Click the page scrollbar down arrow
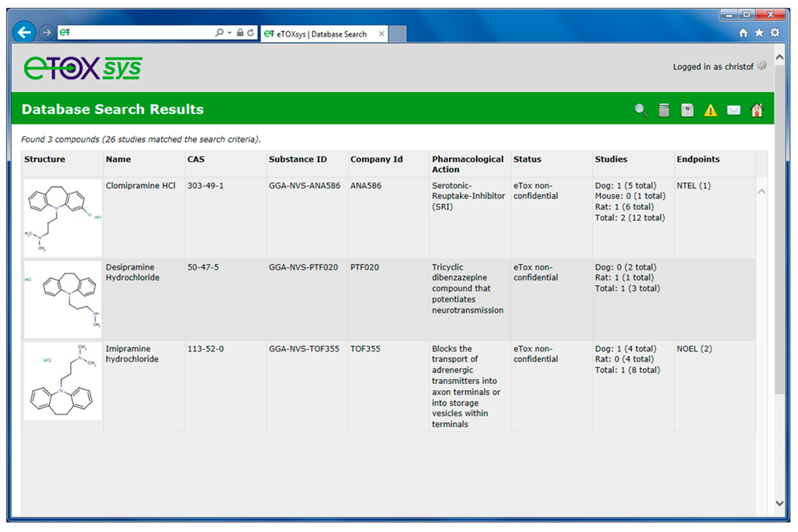This screenshot has width=798, height=532. (781, 504)
